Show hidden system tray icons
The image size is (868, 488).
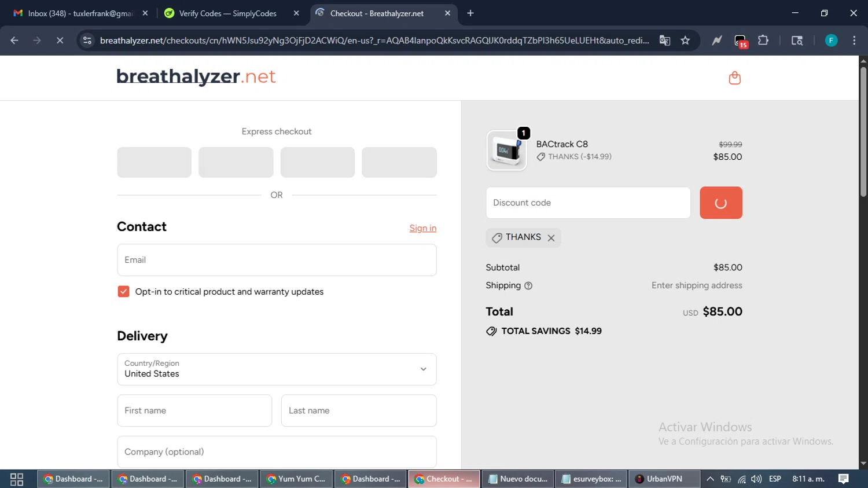coord(710,479)
